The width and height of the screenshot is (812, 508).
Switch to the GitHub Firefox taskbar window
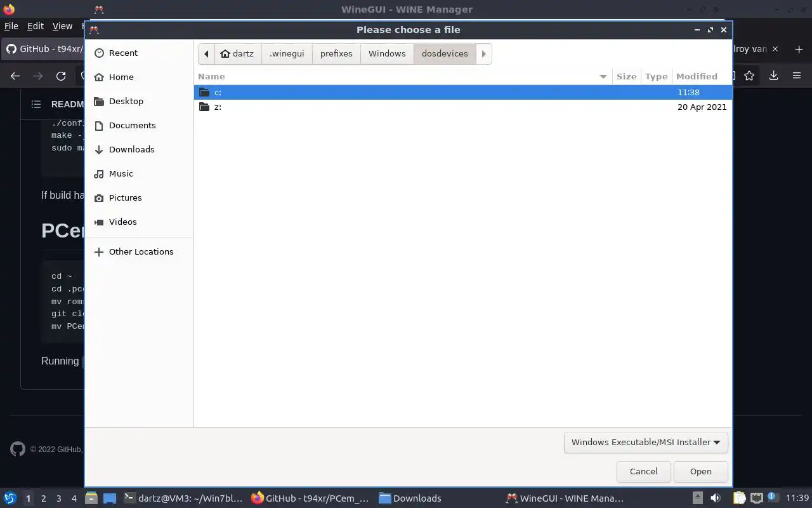(310, 498)
